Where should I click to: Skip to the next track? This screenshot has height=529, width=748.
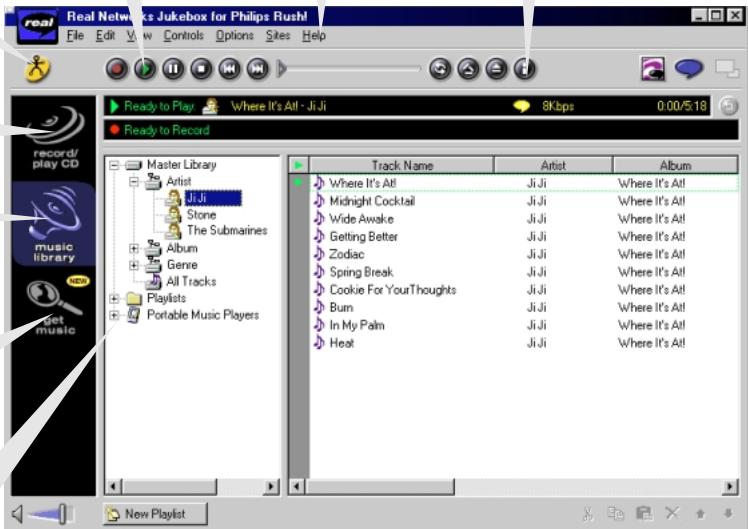point(258,69)
